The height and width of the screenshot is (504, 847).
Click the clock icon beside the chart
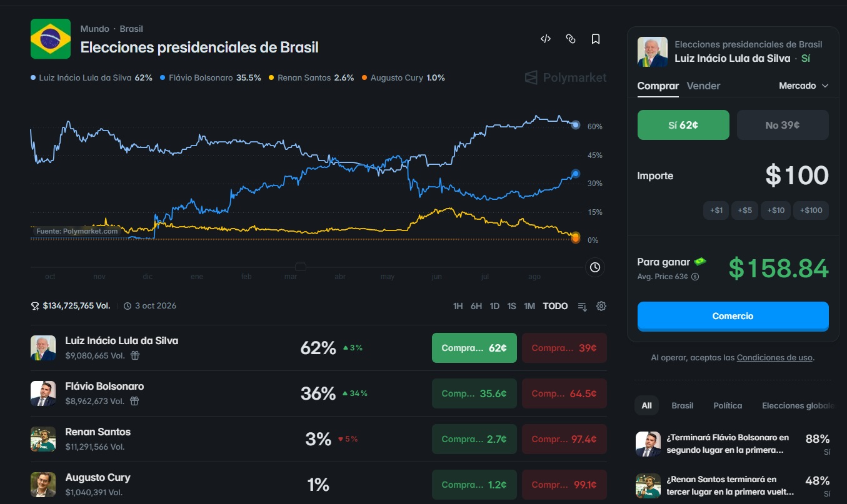[595, 267]
